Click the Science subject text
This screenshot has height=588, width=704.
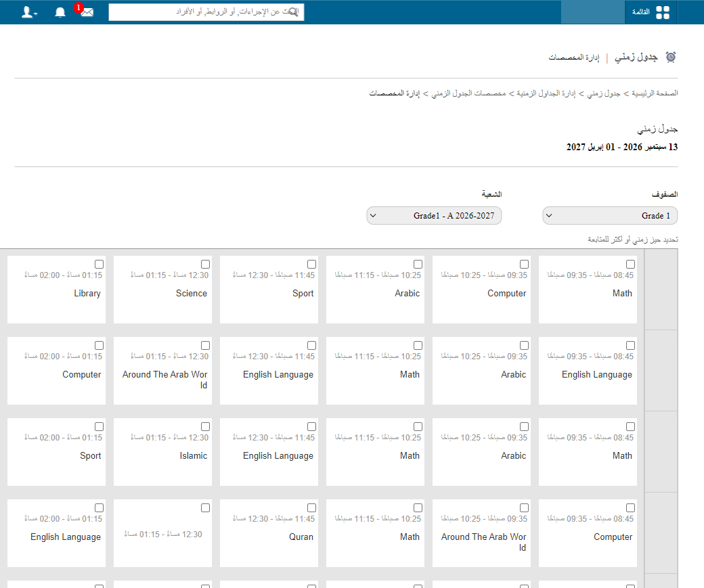(192, 293)
